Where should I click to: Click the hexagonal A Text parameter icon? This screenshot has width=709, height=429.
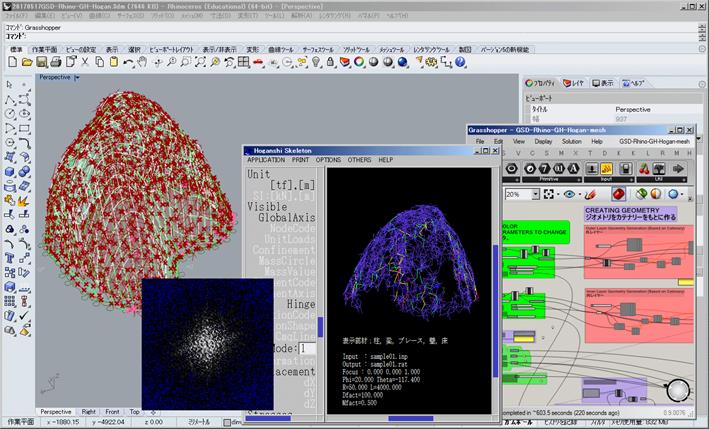(574, 169)
